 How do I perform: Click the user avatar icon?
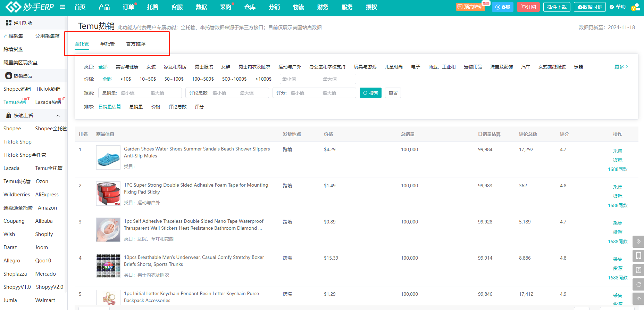(x=635, y=7)
